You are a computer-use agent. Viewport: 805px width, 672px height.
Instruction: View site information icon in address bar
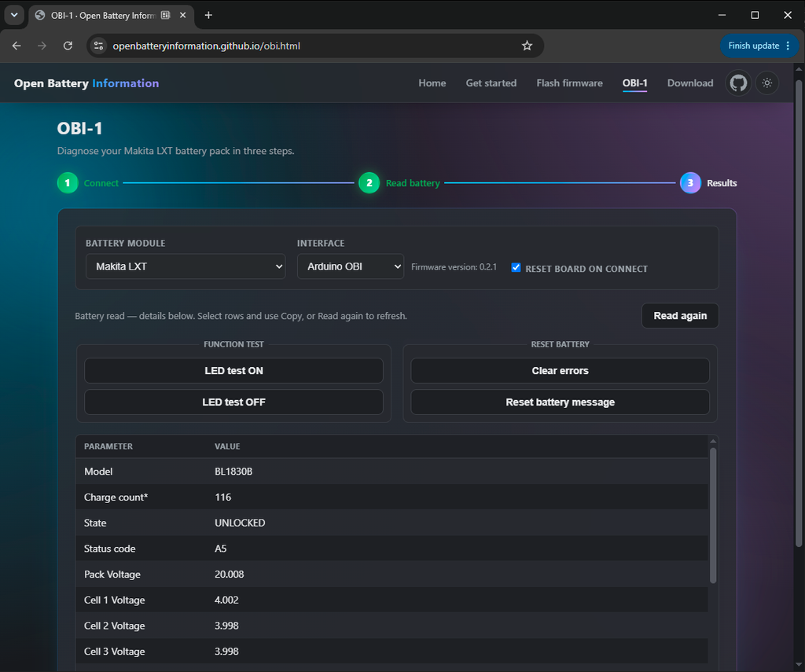pyautogui.click(x=98, y=46)
